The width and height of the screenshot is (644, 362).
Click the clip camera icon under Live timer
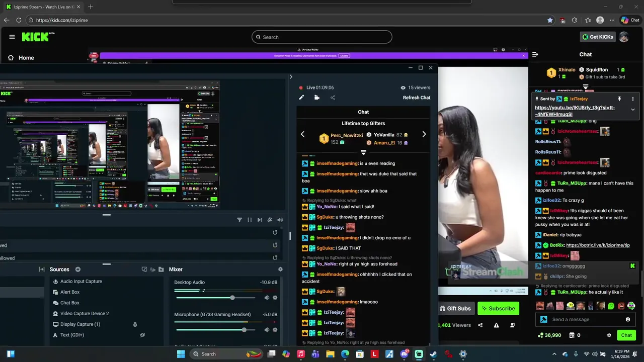pyautogui.click(x=317, y=98)
